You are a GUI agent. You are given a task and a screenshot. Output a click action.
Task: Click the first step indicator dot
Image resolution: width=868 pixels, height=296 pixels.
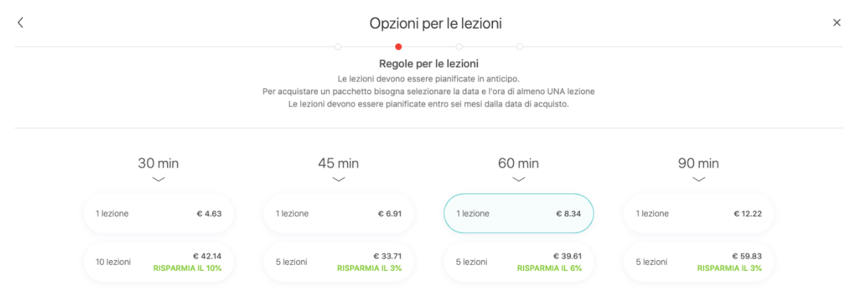coord(338,47)
